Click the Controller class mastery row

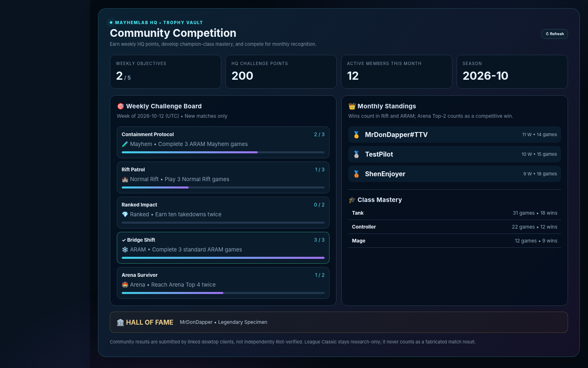point(454,227)
